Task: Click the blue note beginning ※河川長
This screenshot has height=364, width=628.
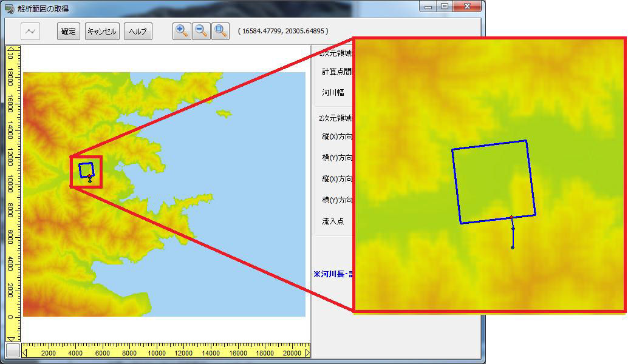Action: click(333, 274)
